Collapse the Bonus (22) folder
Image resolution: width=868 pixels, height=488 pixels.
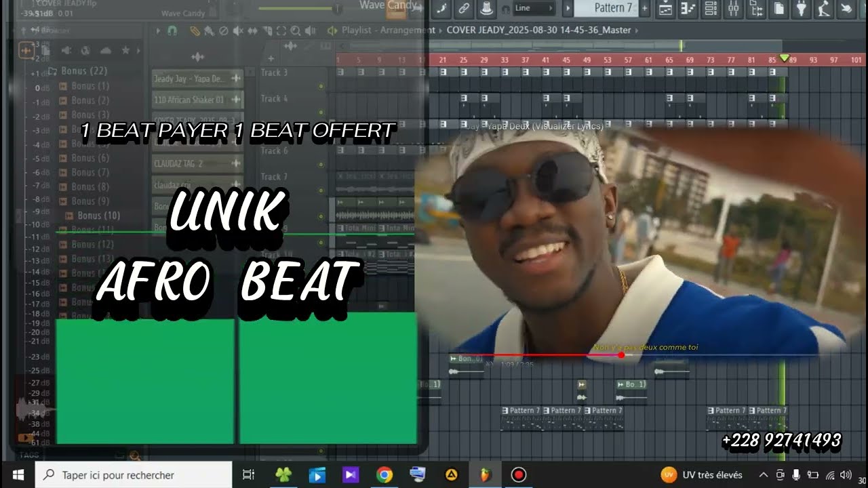(77, 70)
